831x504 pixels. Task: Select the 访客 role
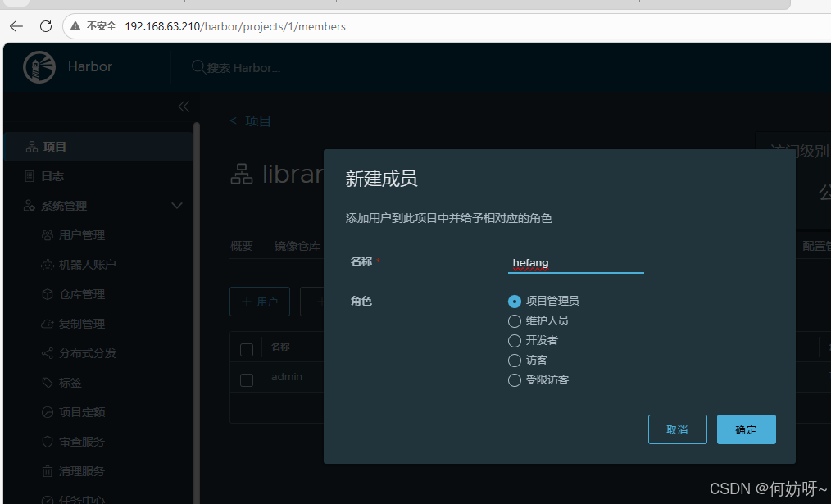click(x=514, y=361)
